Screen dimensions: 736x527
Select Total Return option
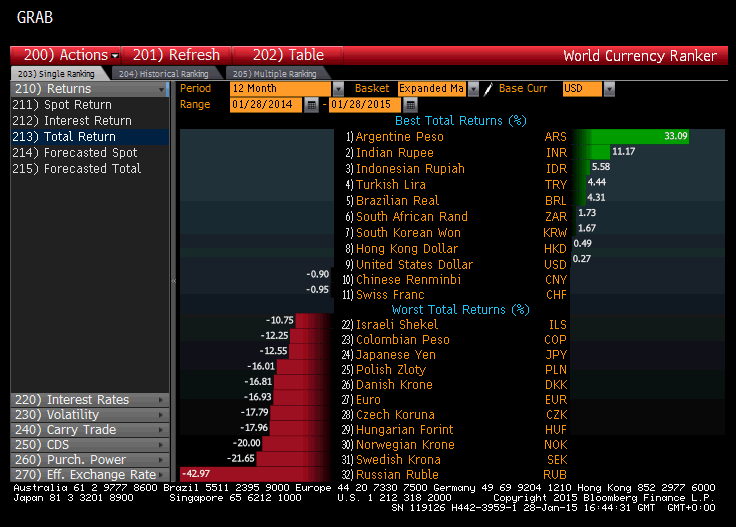(x=89, y=137)
